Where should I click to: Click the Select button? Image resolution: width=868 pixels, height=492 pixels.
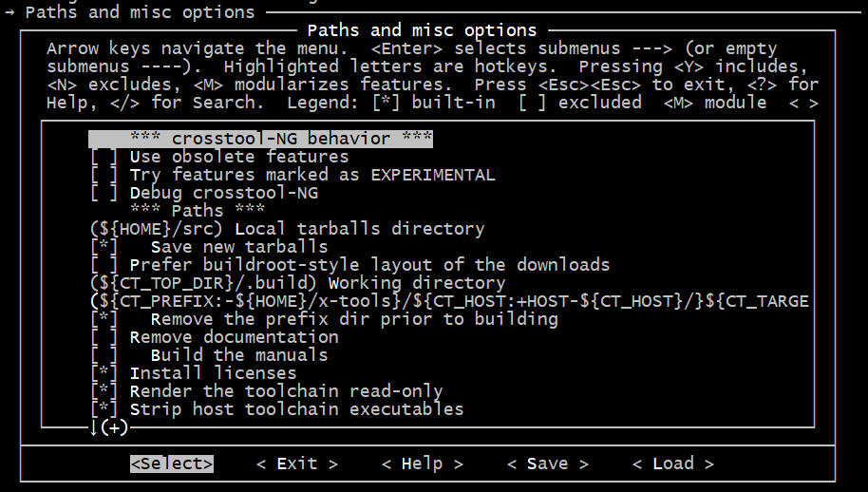(x=172, y=464)
